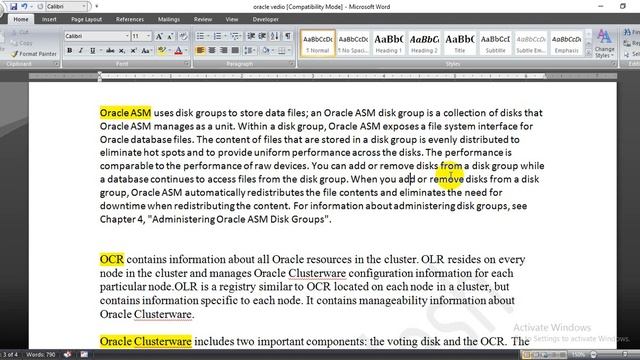The image size is (640, 360).
Task: Open the Clipboard pane launcher
Action: (x=57, y=64)
